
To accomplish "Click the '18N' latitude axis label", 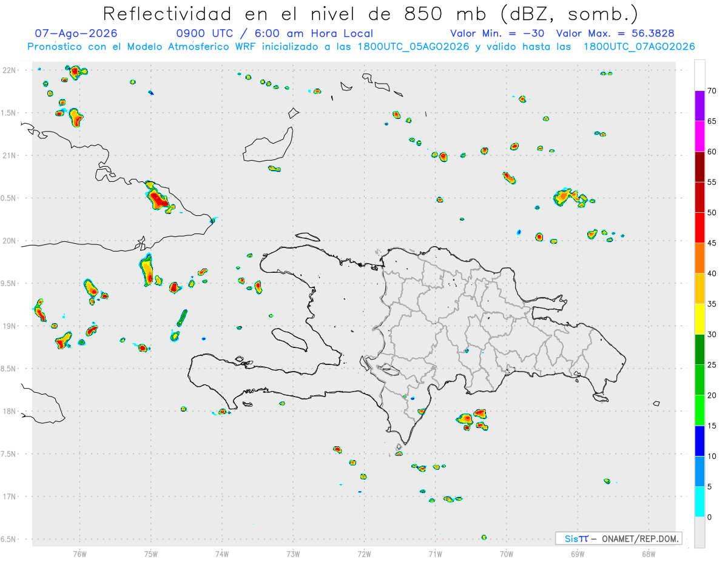I will pyautogui.click(x=10, y=412).
